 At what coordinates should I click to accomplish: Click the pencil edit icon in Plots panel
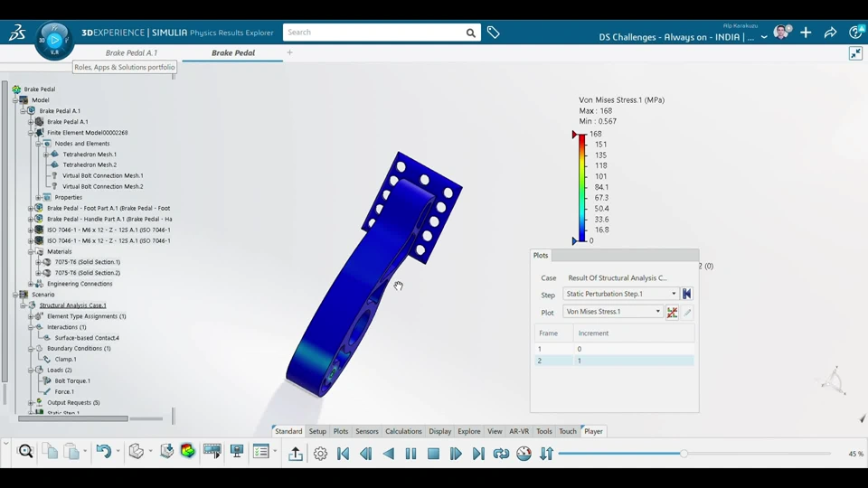(x=687, y=312)
